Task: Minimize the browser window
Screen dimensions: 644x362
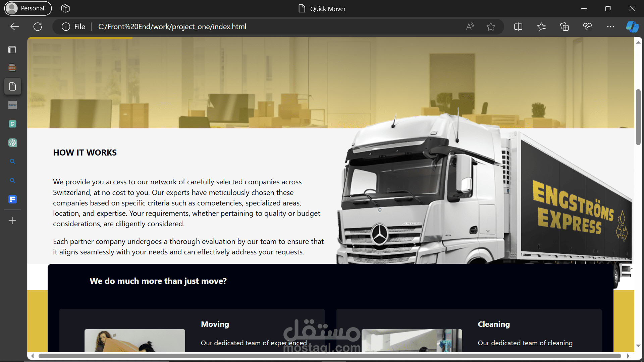Action: 584,8
